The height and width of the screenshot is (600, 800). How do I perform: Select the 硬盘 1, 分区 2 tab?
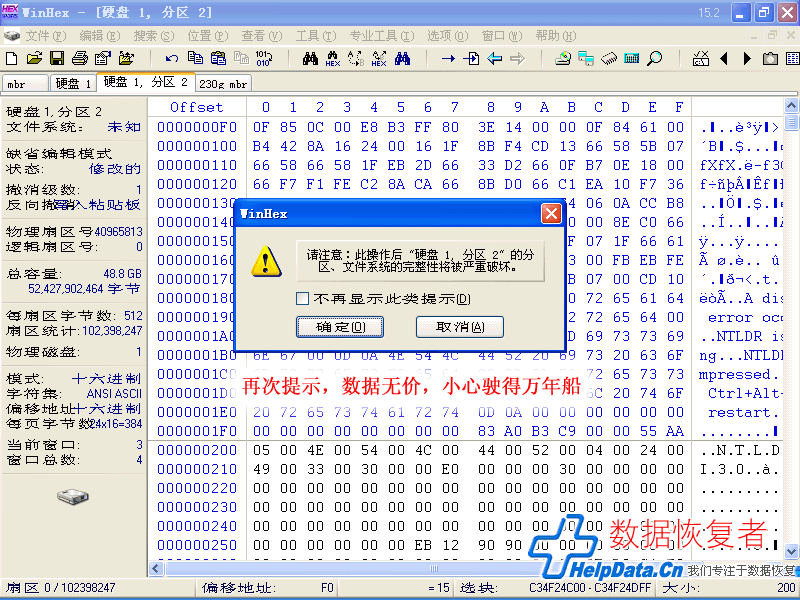tap(146, 82)
